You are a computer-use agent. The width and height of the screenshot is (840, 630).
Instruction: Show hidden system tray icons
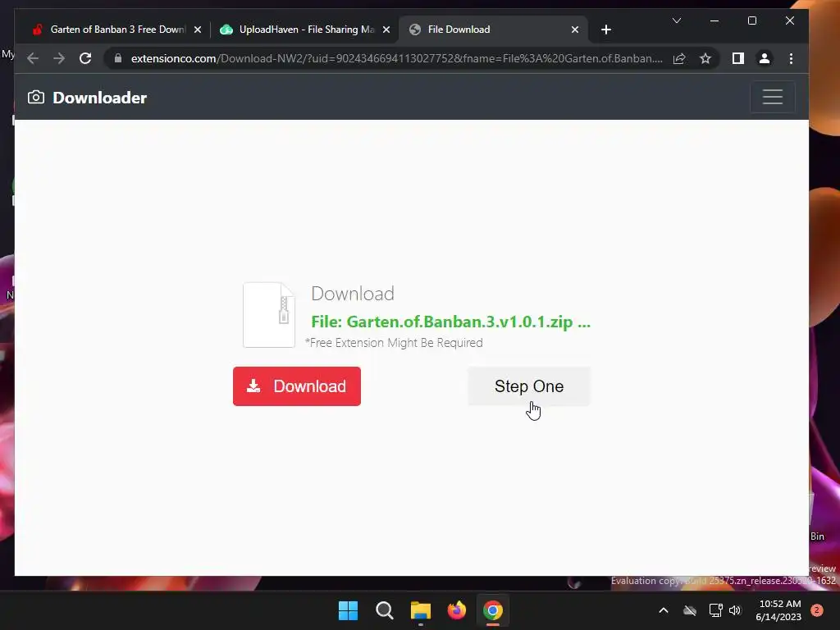[663, 610]
